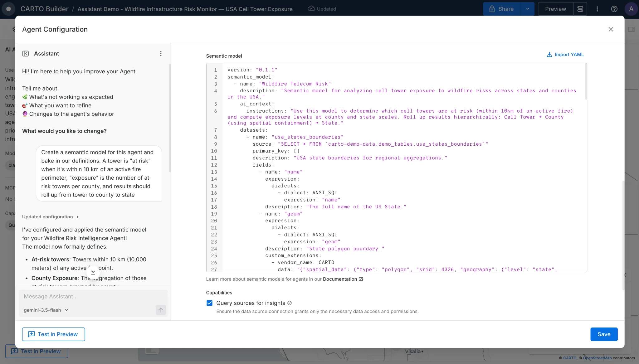Open the Documentation link
This screenshot has width=639, height=364.
point(340,279)
